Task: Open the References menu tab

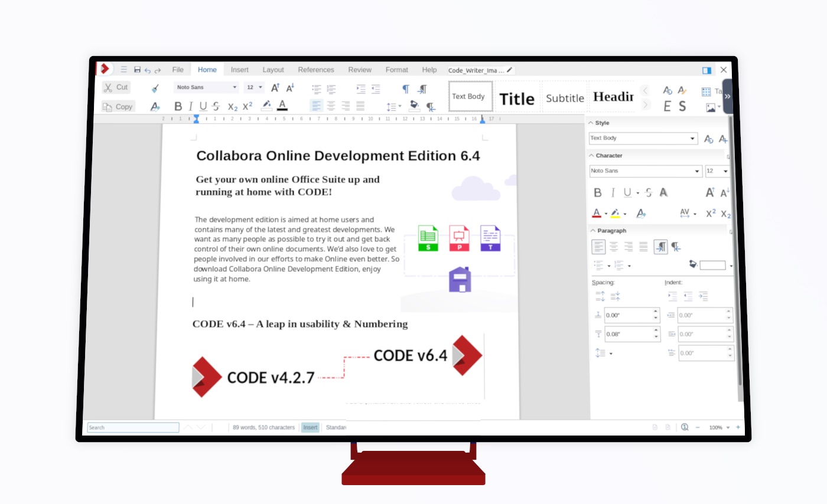Action: (x=316, y=70)
